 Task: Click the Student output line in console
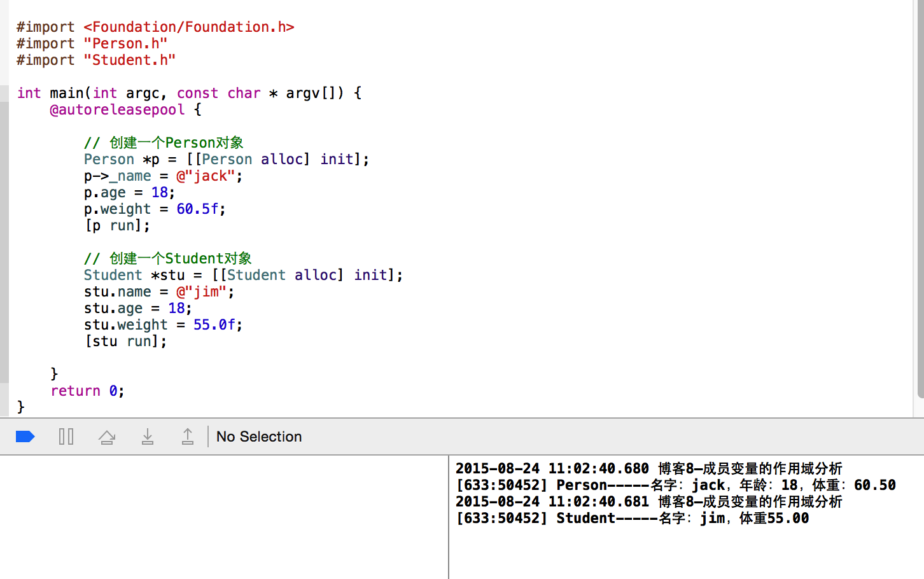pyautogui.click(x=633, y=518)
